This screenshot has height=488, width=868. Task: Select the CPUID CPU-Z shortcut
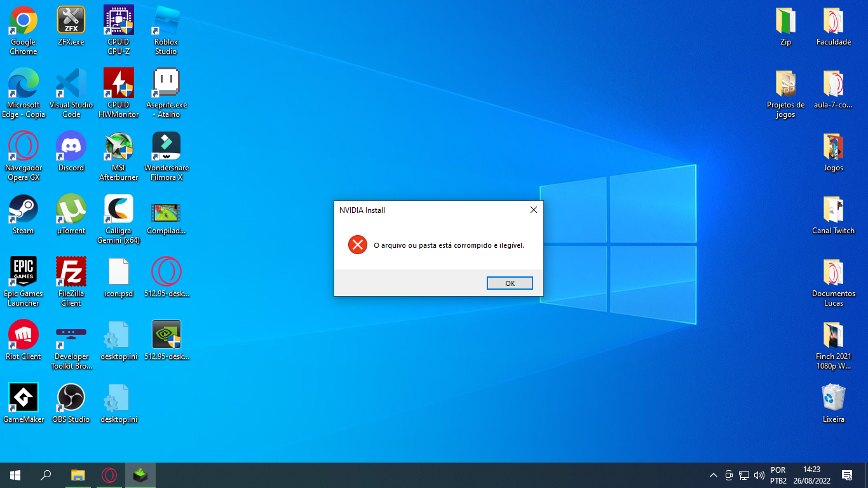coord(119,30)
